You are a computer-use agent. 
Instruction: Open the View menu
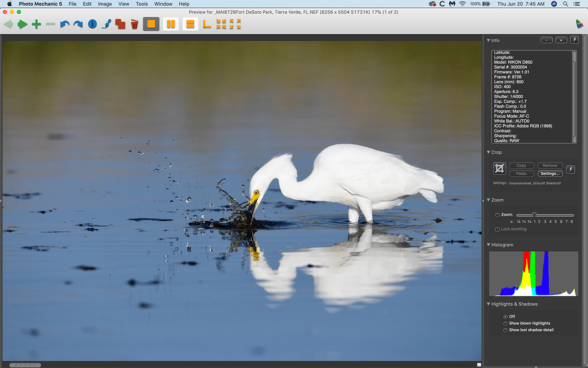(x=124, y=4)
